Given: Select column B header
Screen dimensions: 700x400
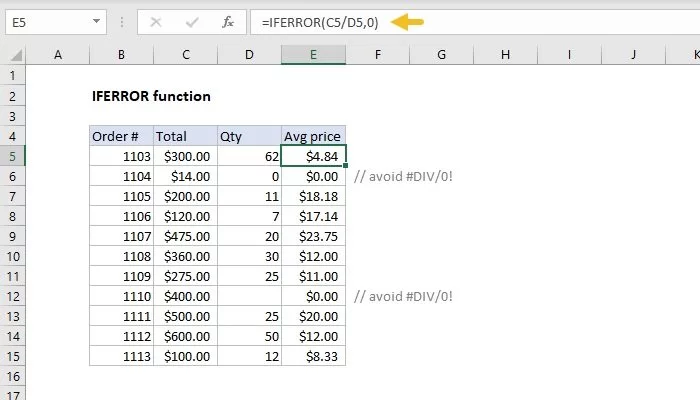Looking at the screenshot, I should coord(121,55).
